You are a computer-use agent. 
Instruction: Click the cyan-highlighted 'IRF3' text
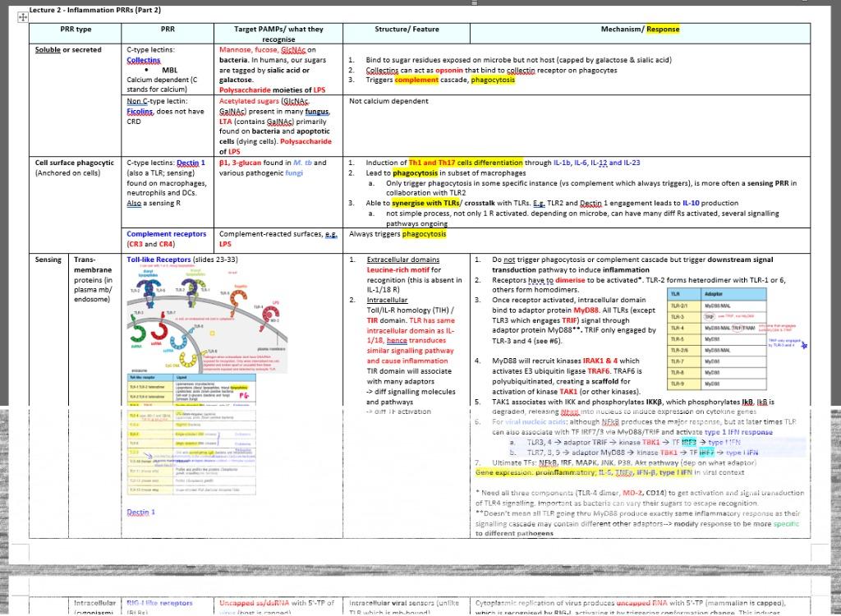click(x=689, y=443)
